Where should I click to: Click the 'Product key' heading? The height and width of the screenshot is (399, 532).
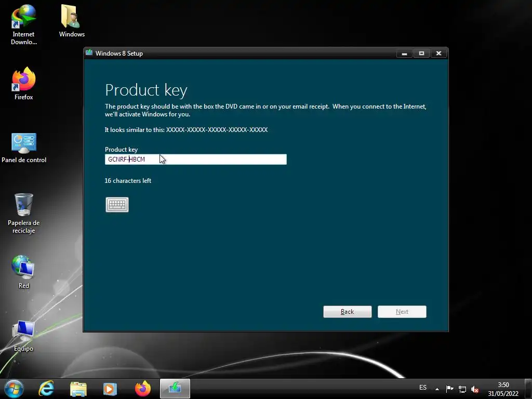click(x=146, y=90)
